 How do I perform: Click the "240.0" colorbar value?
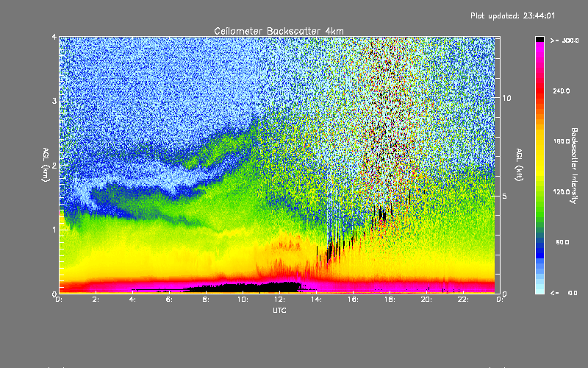562,91
